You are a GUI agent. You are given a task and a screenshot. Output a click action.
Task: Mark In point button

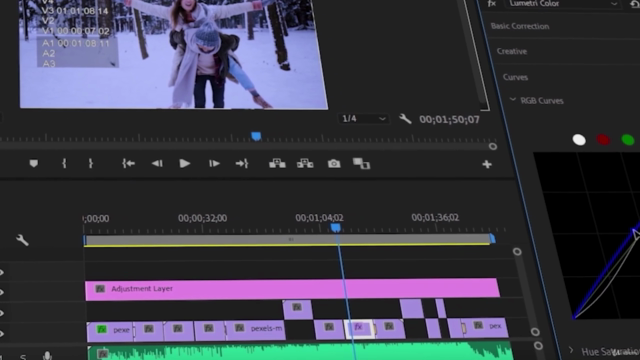(64, 164)
